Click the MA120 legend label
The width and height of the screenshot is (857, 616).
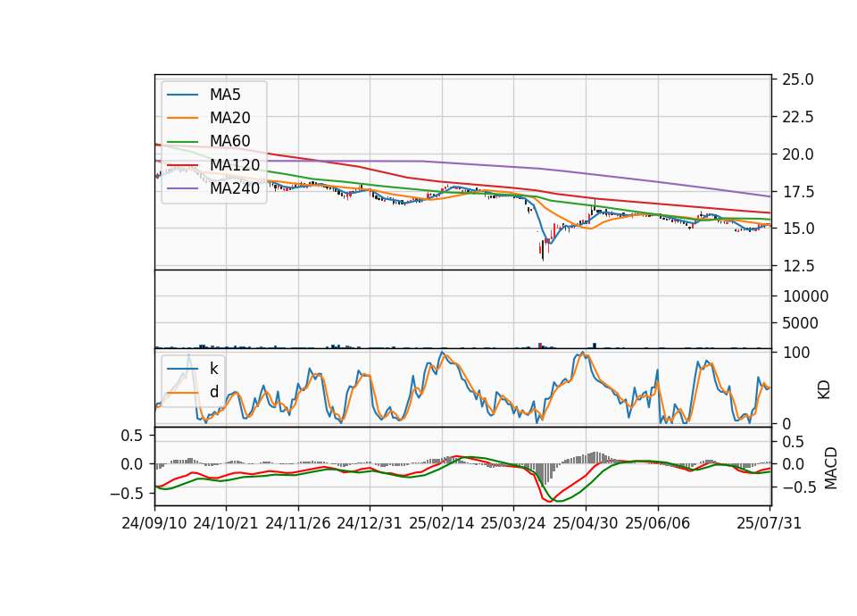[235, 164]
